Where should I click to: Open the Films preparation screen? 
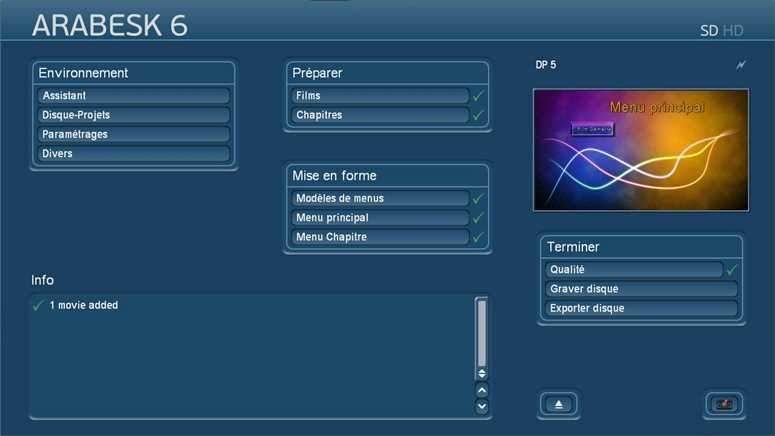(x=380, y=95)
